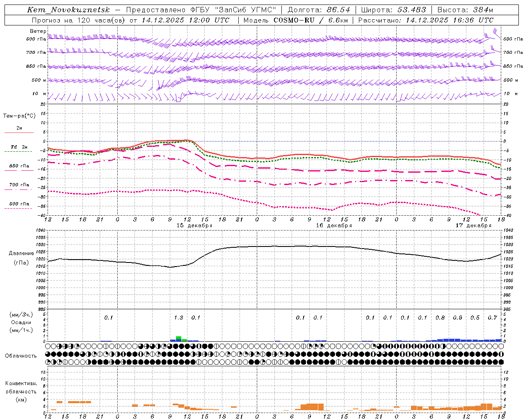Click the 0.7 precipitation amount value
The width and height of the screenshot is (525, 420).
click(492, 317)
